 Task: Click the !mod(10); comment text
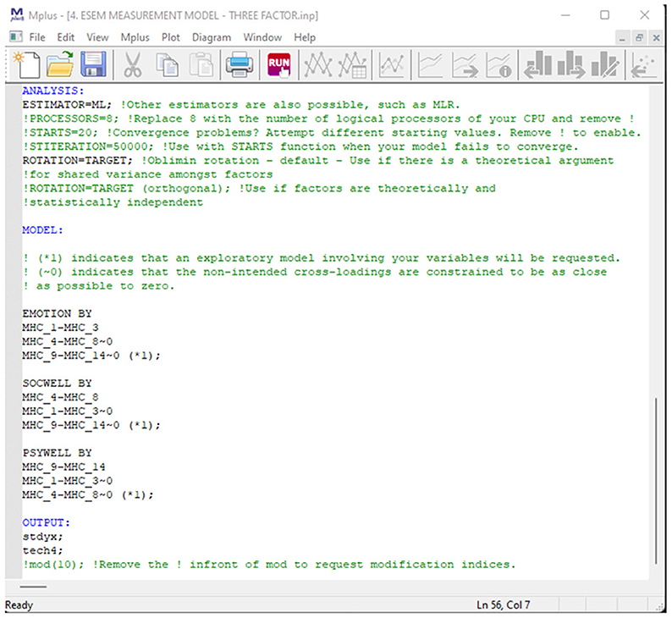click(53, 565)
